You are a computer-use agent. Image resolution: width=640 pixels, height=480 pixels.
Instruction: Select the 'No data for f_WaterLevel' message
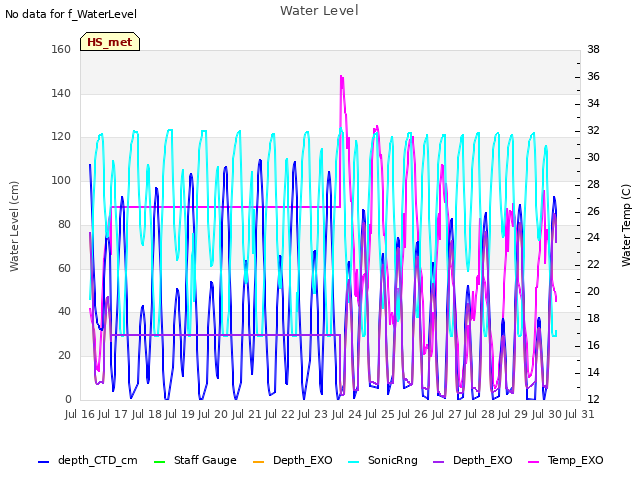(x=71, y=14)
